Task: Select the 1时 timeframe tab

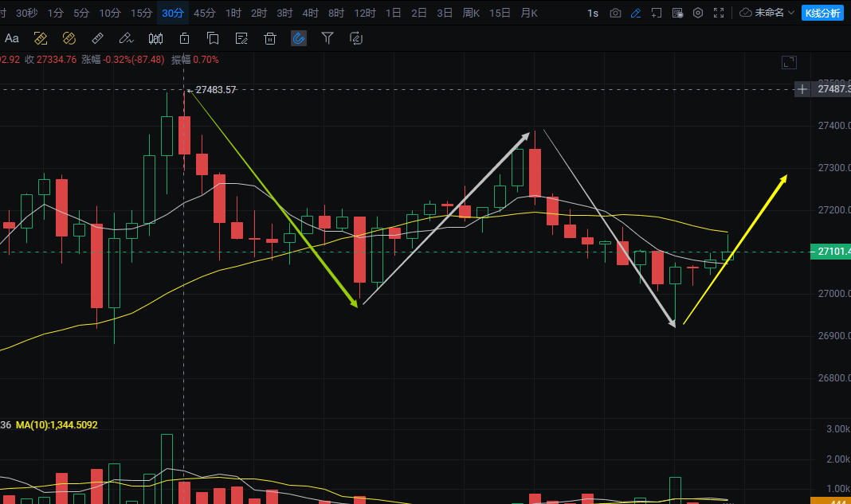Action: coord(233,13)
